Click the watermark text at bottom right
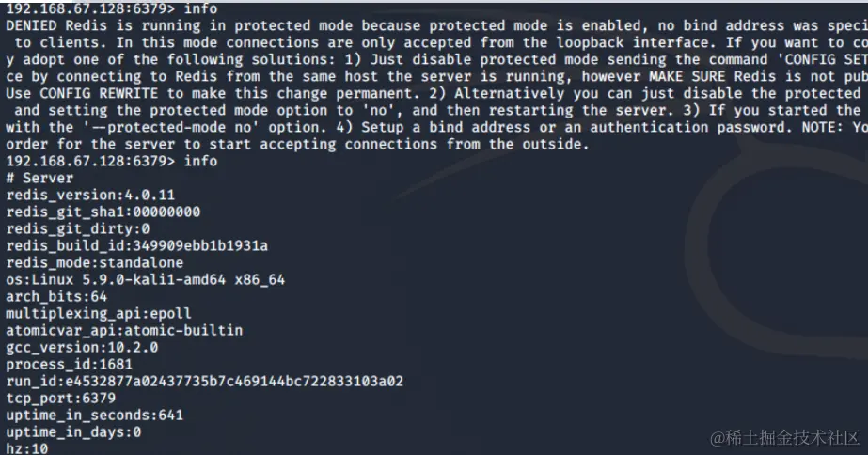Screen dimensions: 868x455 pyautogui.click(x=784, y=438)
